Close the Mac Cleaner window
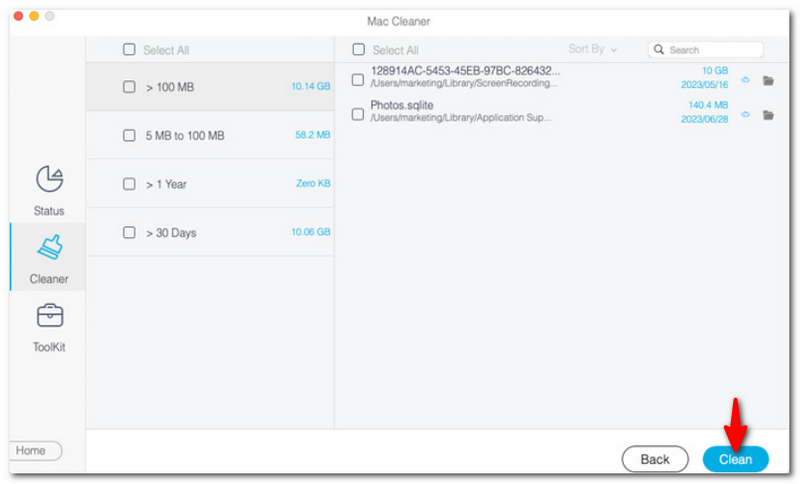Viewport: 800px width, 484px height. click(18, 16)
